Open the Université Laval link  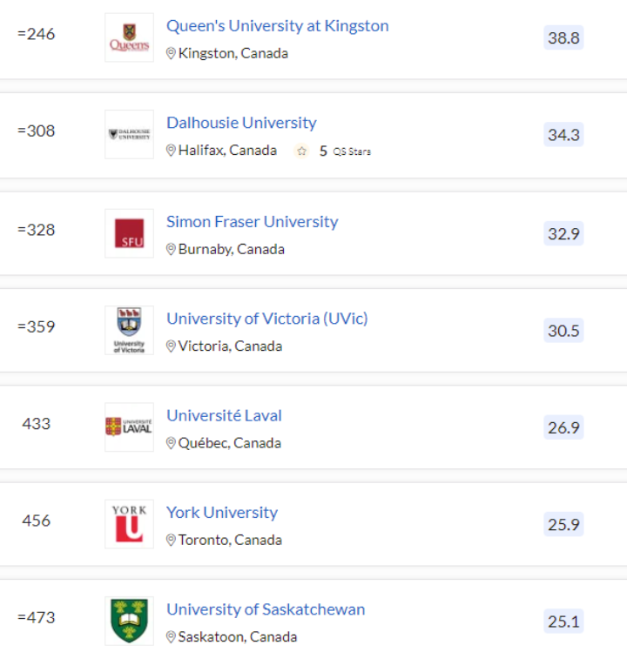[224, 416]
